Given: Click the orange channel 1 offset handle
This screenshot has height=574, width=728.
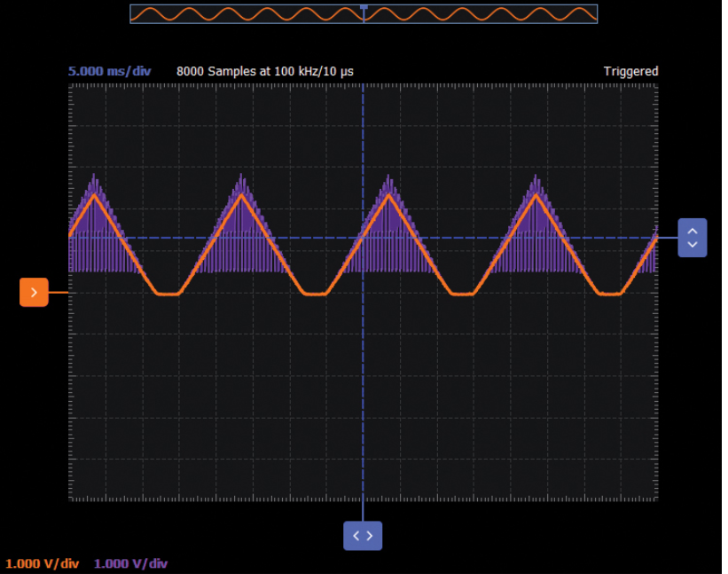Looking at the screenshot, I should coord(34,291).
